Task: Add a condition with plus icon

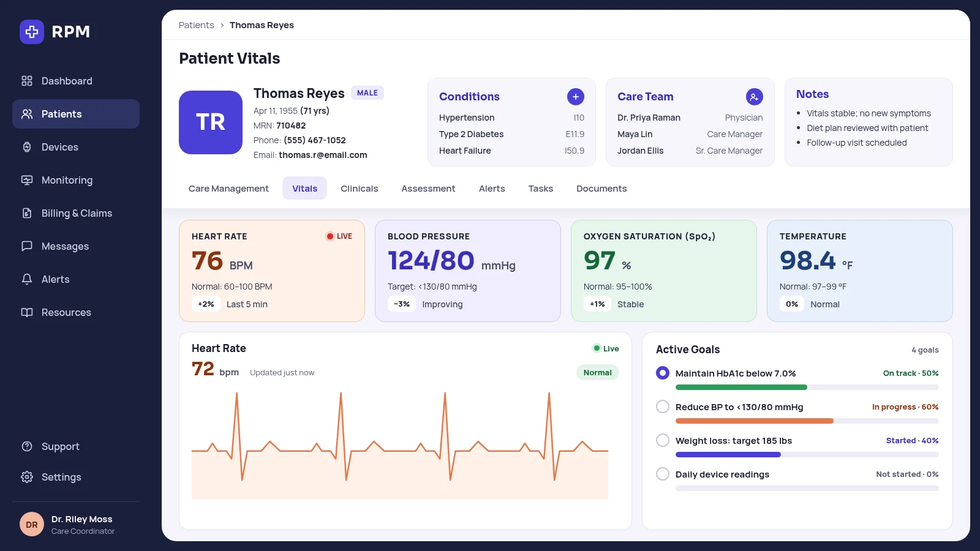Action: coord(576,97)
